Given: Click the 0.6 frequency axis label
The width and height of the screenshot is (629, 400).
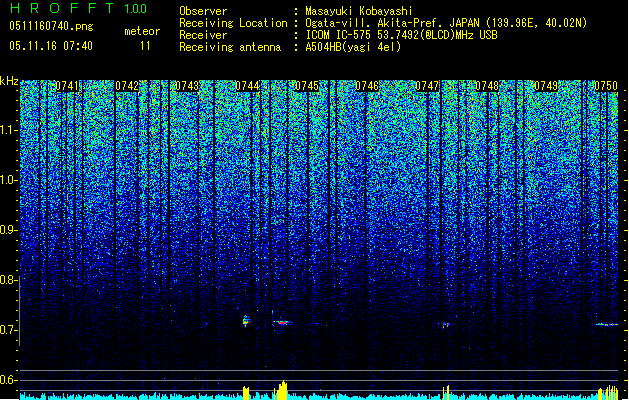Looking at the screenshot, I should click(x=9, y=380).
